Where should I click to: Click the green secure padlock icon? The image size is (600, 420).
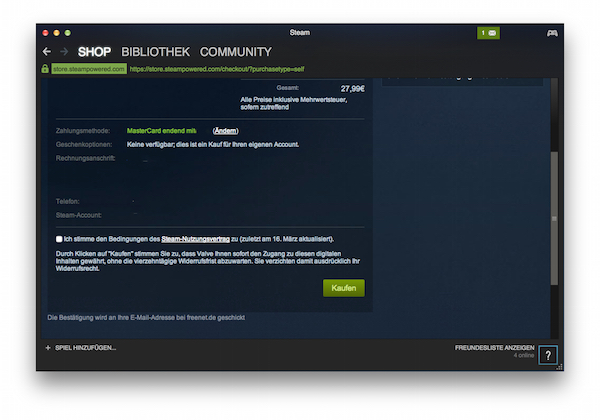pyautogui.click(x=45, y=69)
